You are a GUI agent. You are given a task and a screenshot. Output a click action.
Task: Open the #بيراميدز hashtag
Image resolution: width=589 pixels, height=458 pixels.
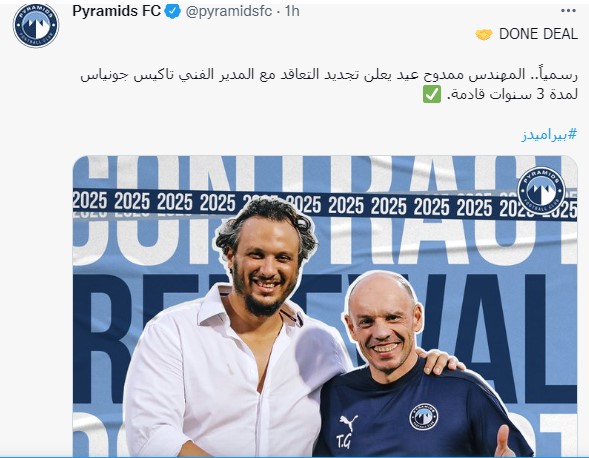tap(549, 134)
